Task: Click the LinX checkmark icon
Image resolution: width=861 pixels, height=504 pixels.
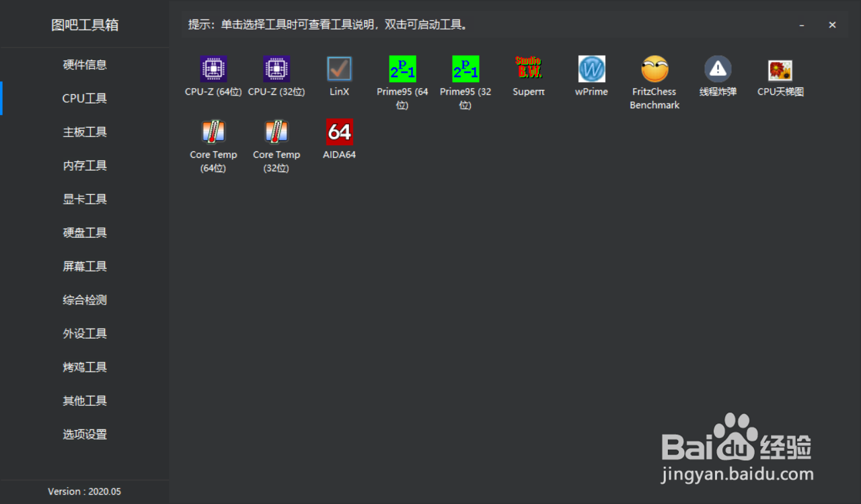Action: tap(340, 69)
